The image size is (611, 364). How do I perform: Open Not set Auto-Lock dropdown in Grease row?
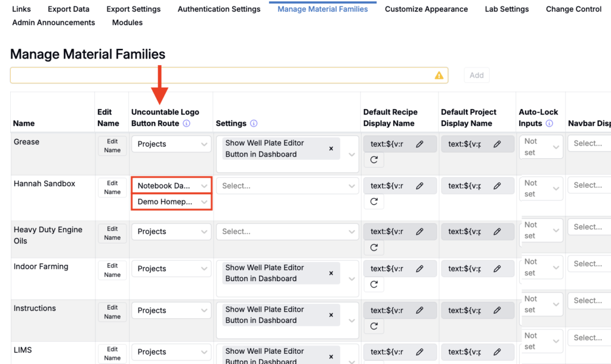(541, 147)
